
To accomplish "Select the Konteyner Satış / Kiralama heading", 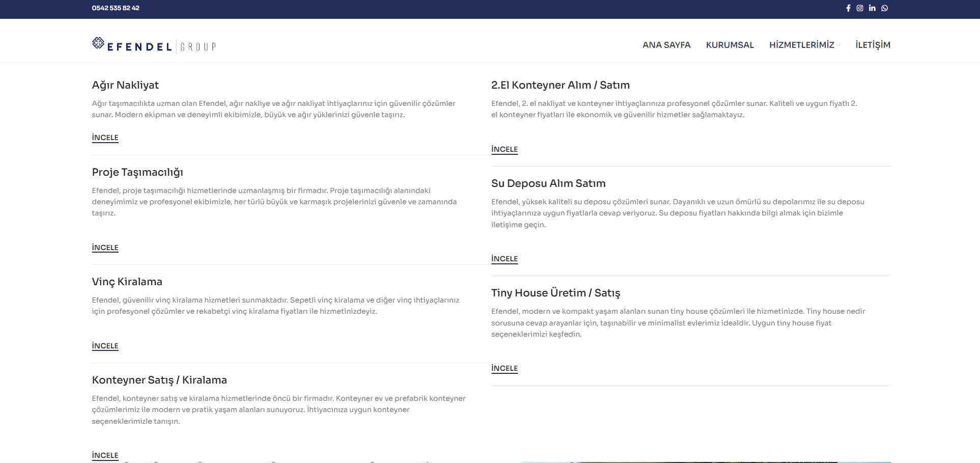I will pos(159,380).
